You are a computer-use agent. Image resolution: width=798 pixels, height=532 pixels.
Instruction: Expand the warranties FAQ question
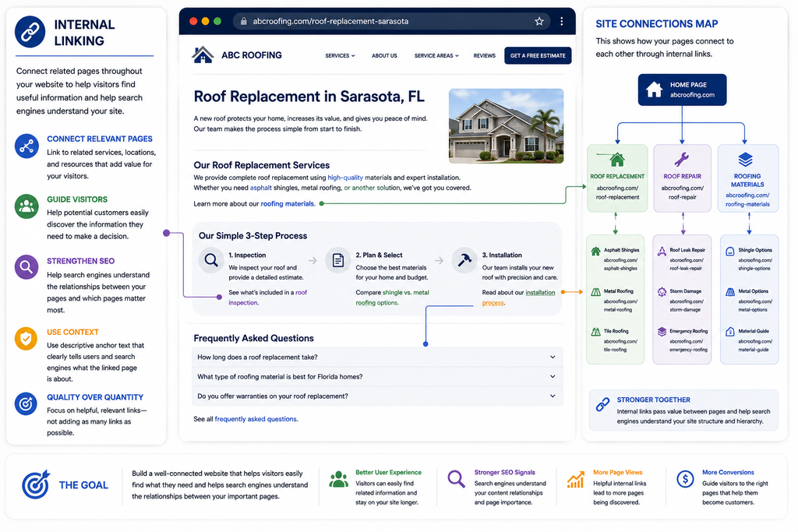tap(377, 396)
